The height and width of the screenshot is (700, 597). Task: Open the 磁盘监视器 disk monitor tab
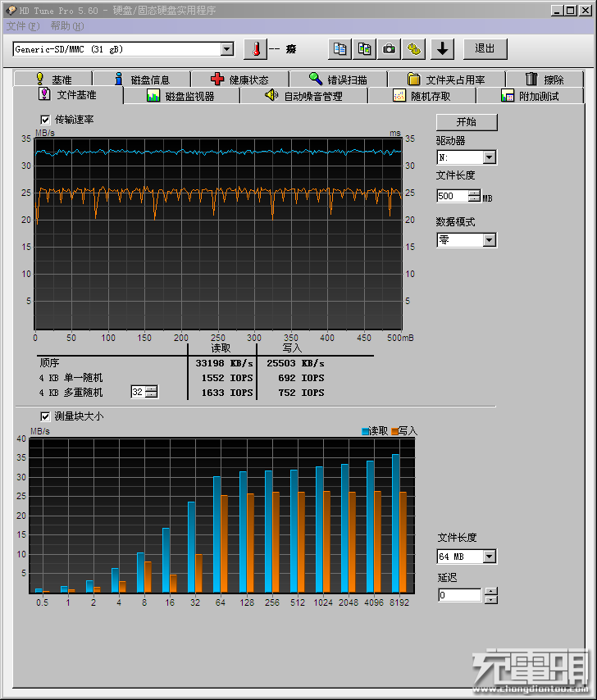[180, 96]
